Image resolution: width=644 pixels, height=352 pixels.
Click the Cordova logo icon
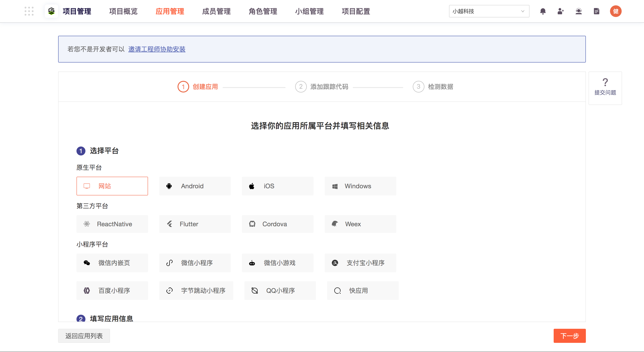click(x=252, y=224)
